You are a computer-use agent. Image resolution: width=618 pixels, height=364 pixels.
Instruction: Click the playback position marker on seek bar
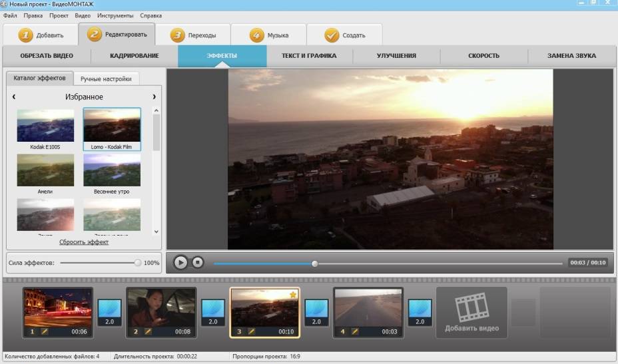coord(315,264)
